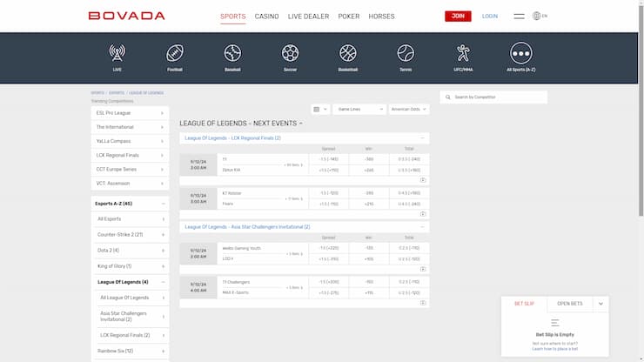The height and width of the screenshot is (362, 644).
Task: Switch to the Open Bets tab
Action: [x=570, y=304]
